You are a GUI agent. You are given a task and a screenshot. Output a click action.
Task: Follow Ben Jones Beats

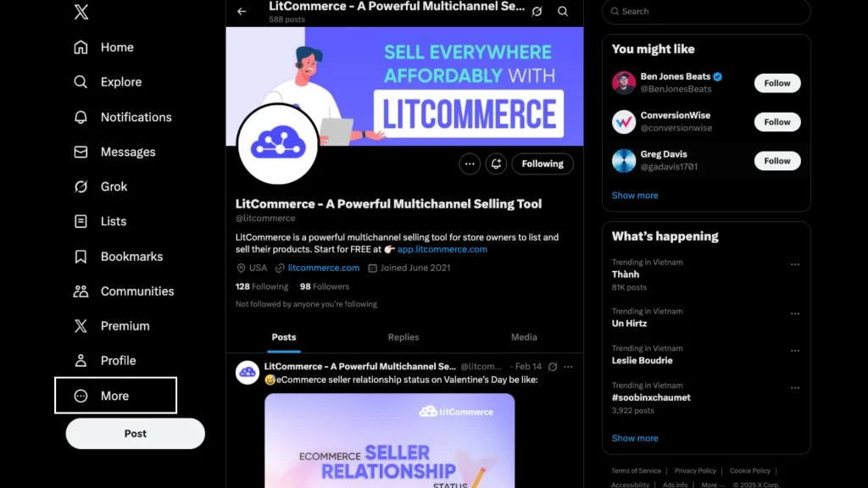click(777, 83)
